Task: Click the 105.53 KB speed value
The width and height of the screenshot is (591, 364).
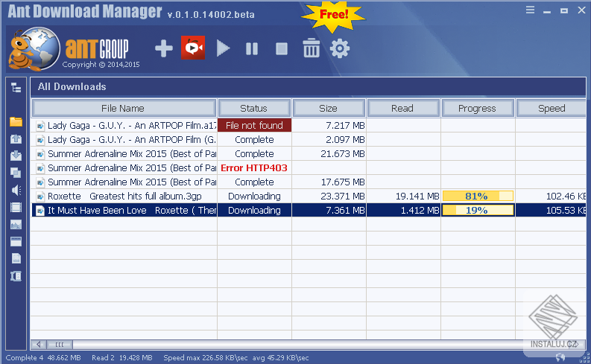Action: point(566,211)
